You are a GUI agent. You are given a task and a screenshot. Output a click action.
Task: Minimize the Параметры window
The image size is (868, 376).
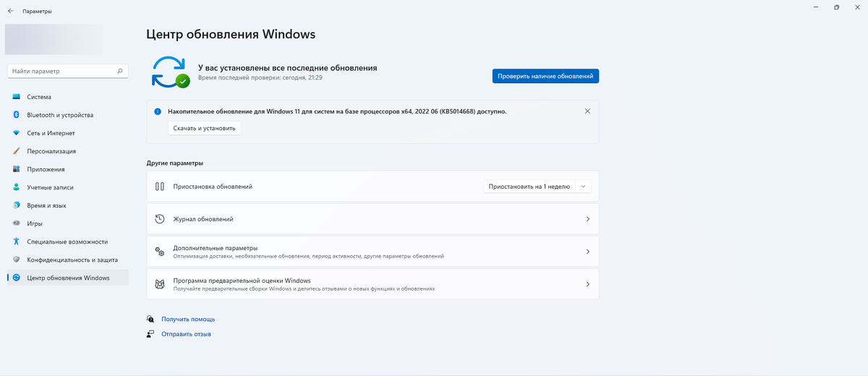point(816,7)
